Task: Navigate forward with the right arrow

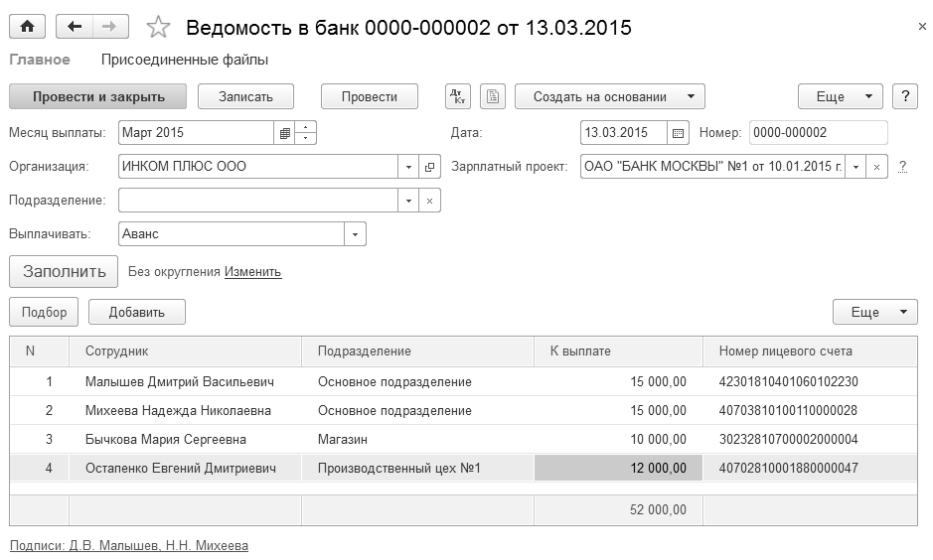Action: tap(109, 27)
